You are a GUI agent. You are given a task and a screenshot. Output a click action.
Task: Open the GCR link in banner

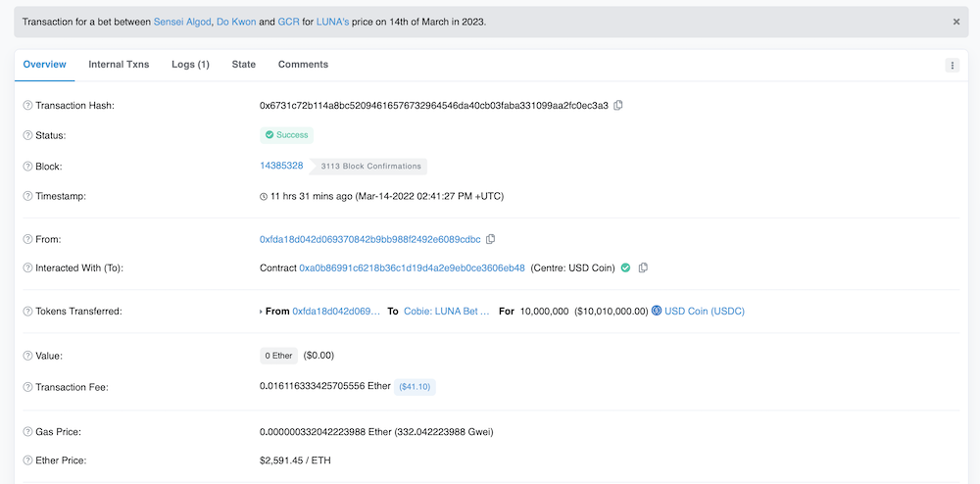click(x=289, y=22)
